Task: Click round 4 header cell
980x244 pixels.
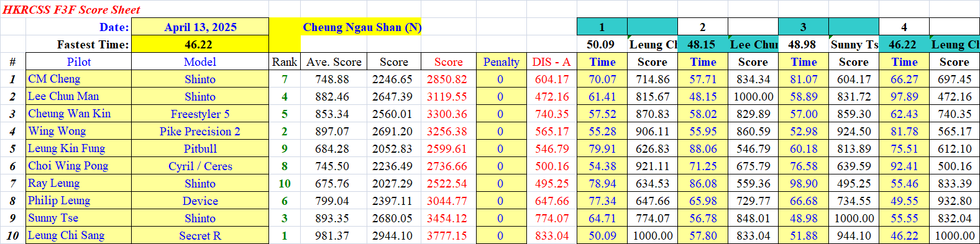Action: coord(904,27)
